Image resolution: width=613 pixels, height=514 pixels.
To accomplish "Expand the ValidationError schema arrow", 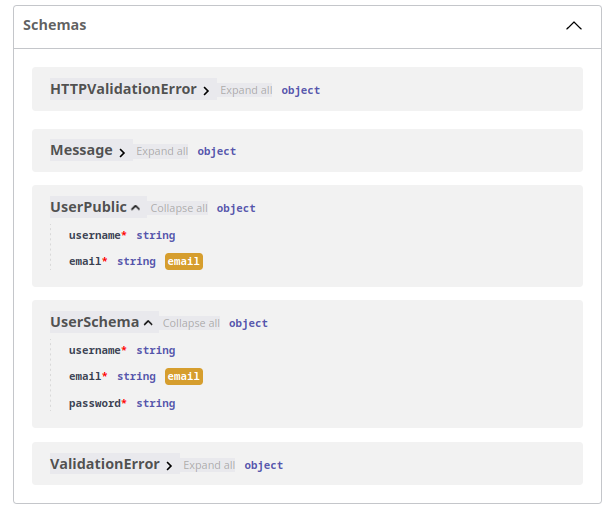I will (x=169, y=466).
